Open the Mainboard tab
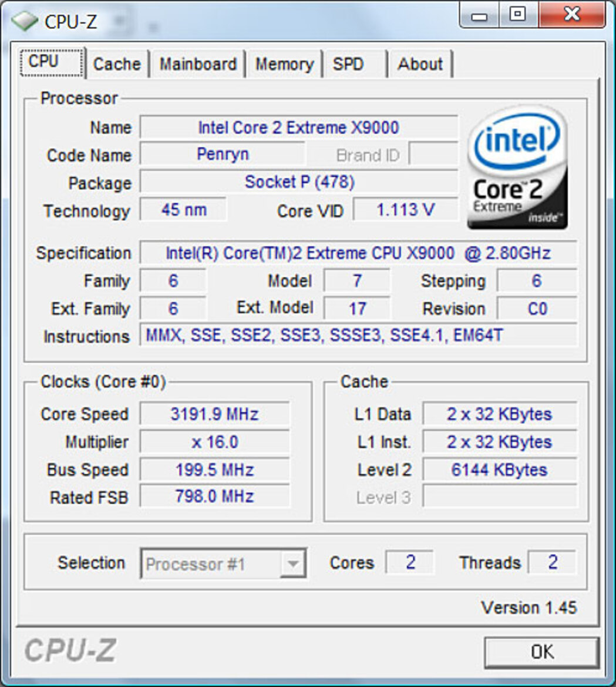Viewport: 616px width, 687px height. [199, 64]
